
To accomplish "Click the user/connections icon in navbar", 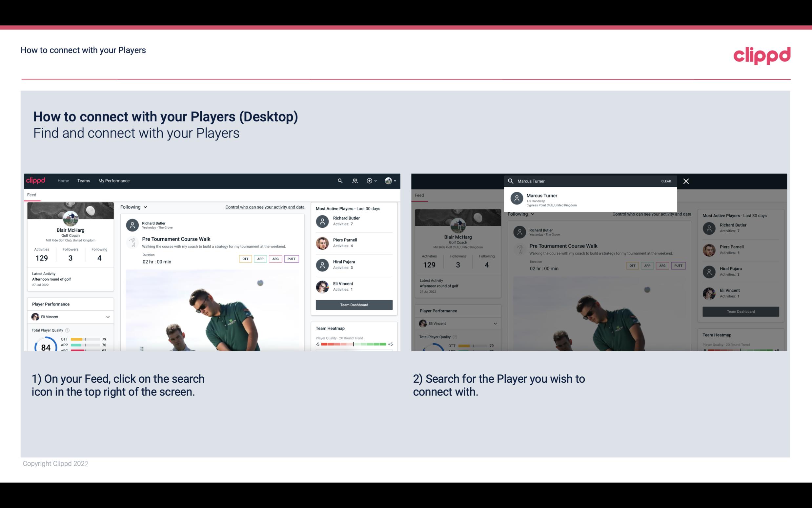I will [354, 181].
